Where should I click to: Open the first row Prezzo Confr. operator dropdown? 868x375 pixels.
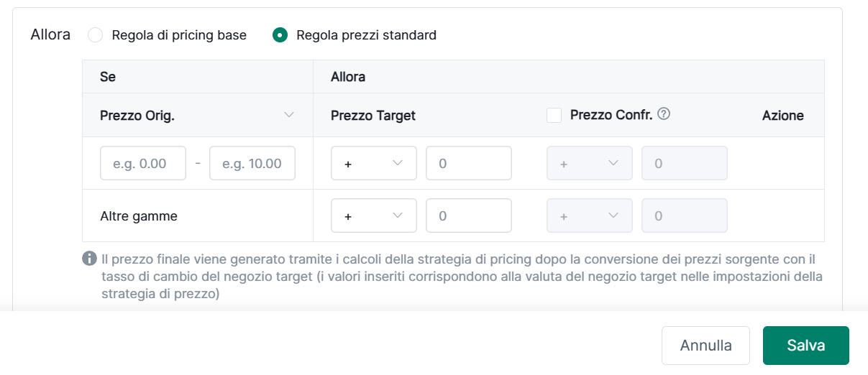coord(589,163)
